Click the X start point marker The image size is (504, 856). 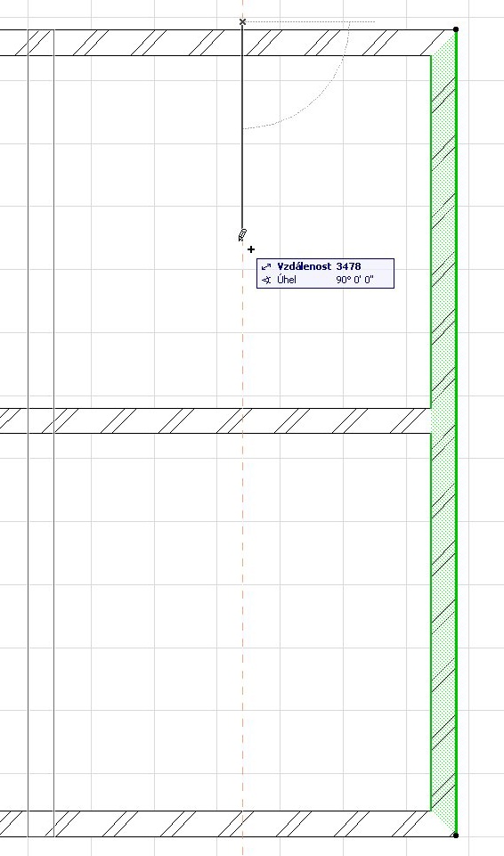coord(243,22)
